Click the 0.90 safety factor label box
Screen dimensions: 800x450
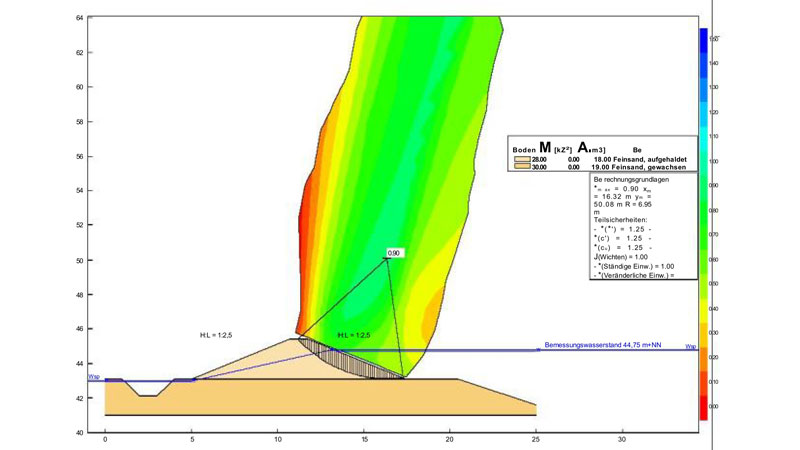click(x=394, y=253)
